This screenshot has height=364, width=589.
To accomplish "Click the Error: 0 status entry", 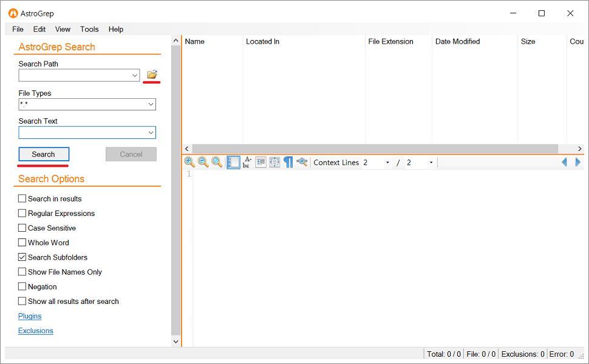I will pos(562,354).
